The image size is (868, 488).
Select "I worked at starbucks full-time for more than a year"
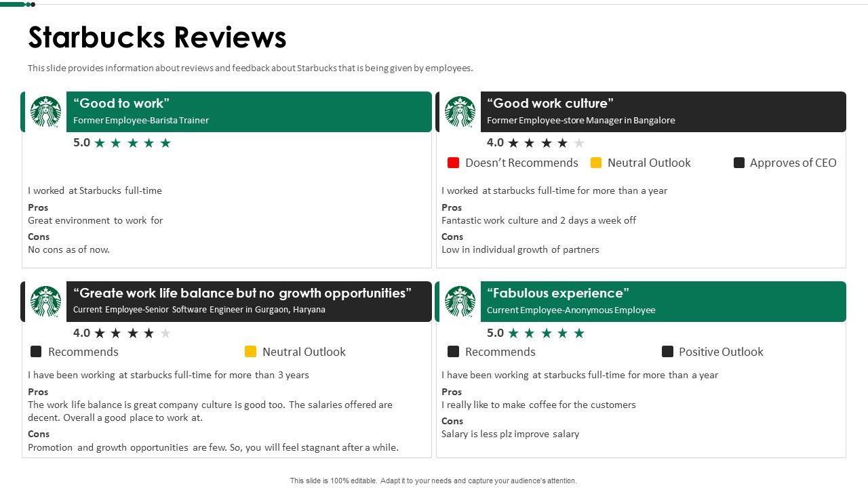pos(555,190)
